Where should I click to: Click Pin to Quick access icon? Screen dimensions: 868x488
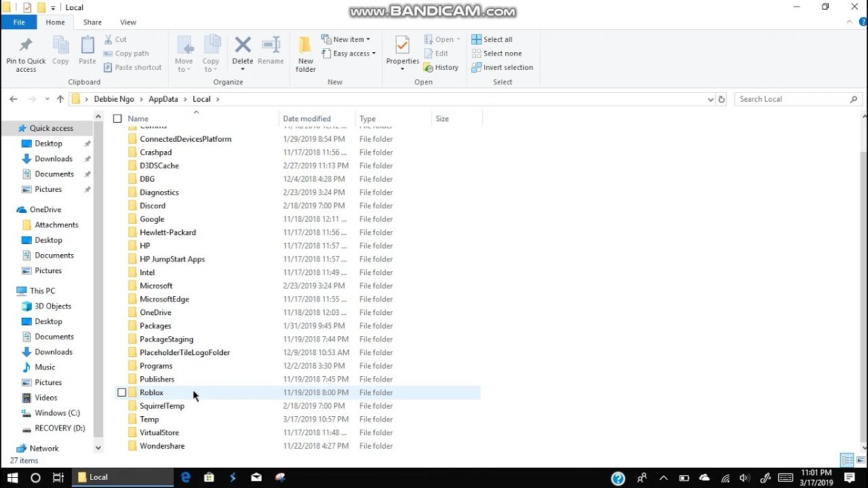click(26, 45)
